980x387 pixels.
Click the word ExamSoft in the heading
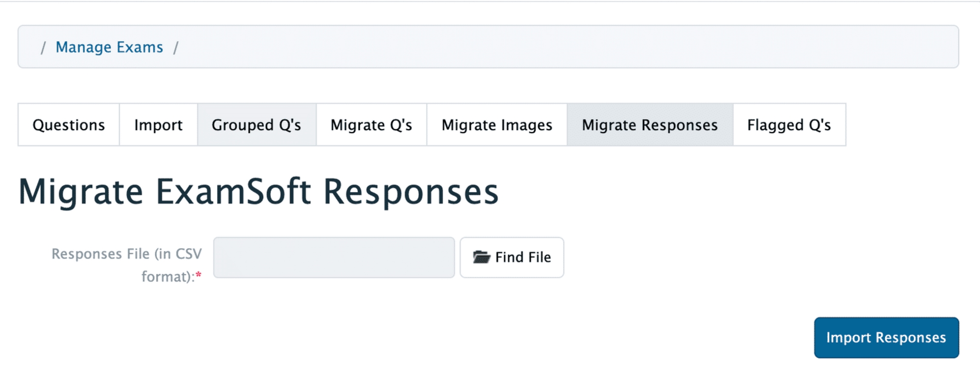pos(233,192)
